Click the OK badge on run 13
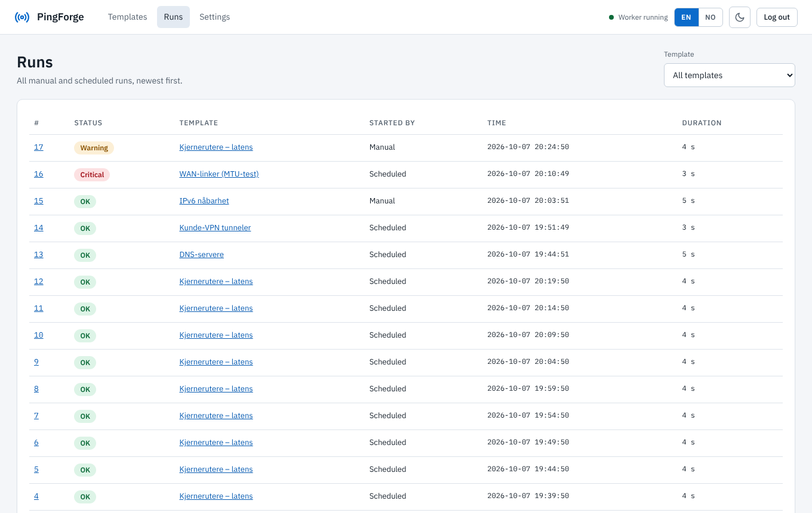Screen dimensions: 812x513 click(x=85, y=255)
